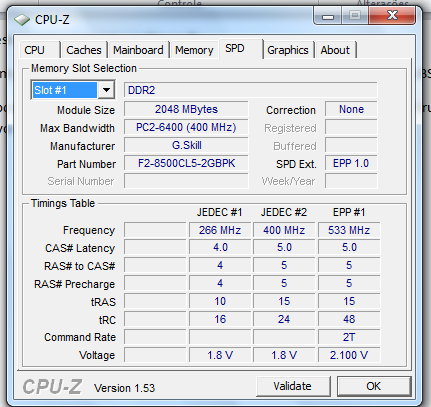431x407 pixels.
Task: Click the JEDEC #2 column header
Action: 284,212
